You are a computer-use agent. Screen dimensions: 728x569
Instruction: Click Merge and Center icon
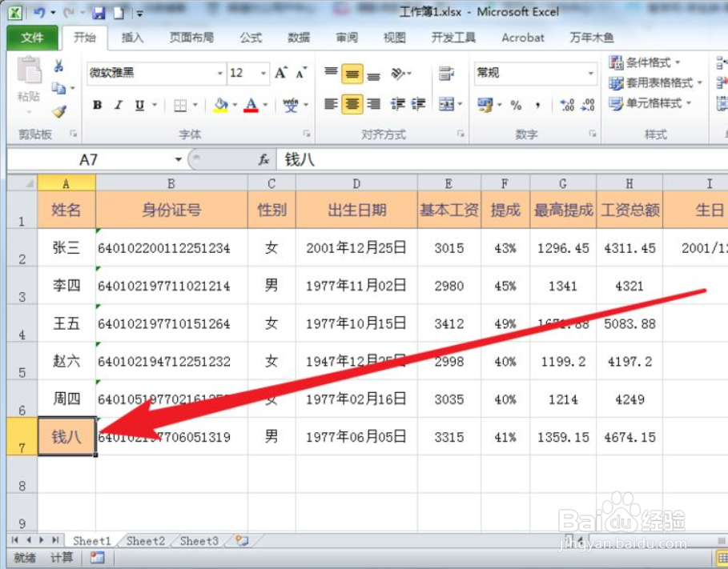[446, 104]
